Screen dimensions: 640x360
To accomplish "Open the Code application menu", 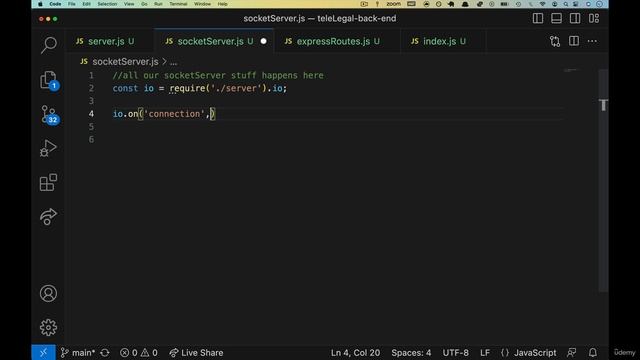I will coord(55,4).
